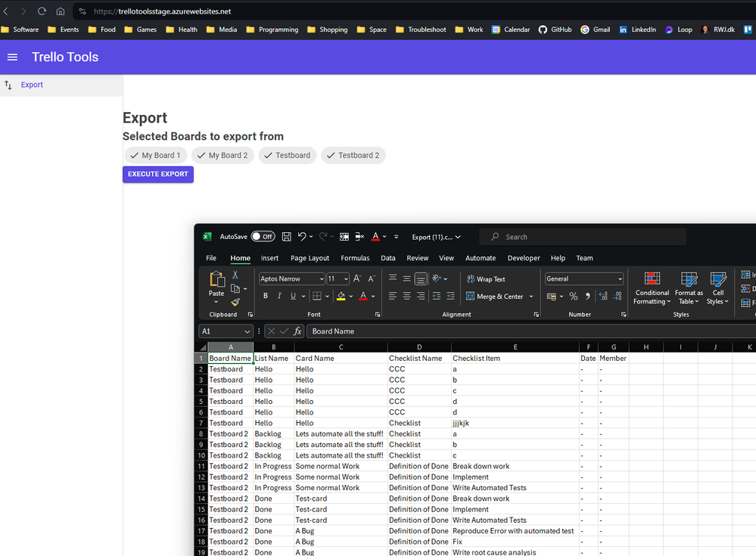This screenshot has width=756, height=556.
Task: Toggle Bottom Align button
Action: click(x=421, y=278)
